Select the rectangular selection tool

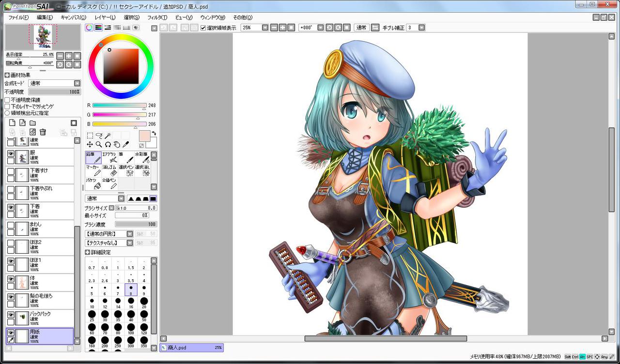[x=90, y=136]
